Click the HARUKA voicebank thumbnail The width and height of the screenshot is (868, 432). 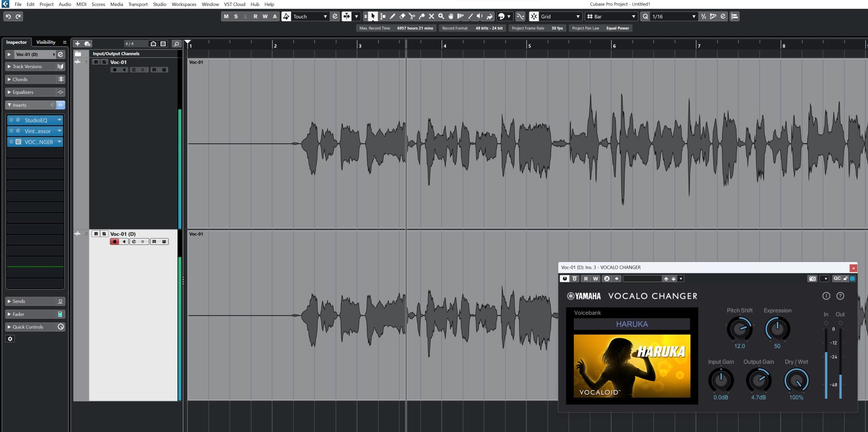tap(633, 365)
